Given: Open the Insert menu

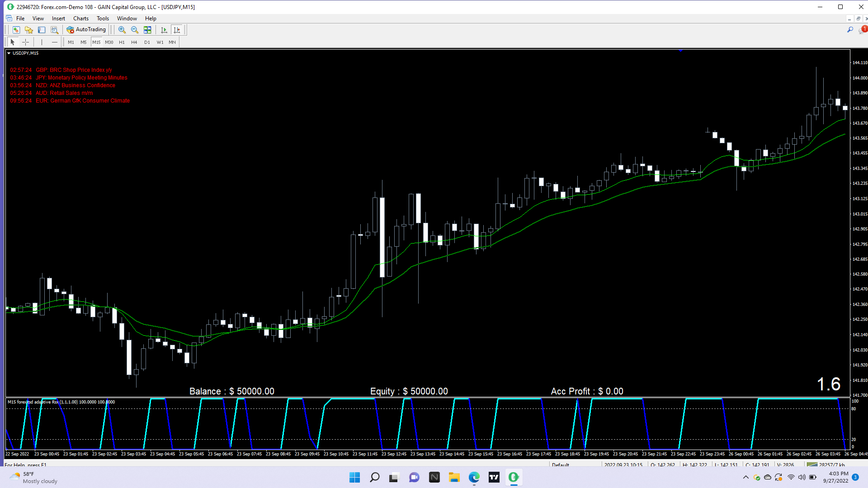Looking at the screenshot, I should pos(58,19).
